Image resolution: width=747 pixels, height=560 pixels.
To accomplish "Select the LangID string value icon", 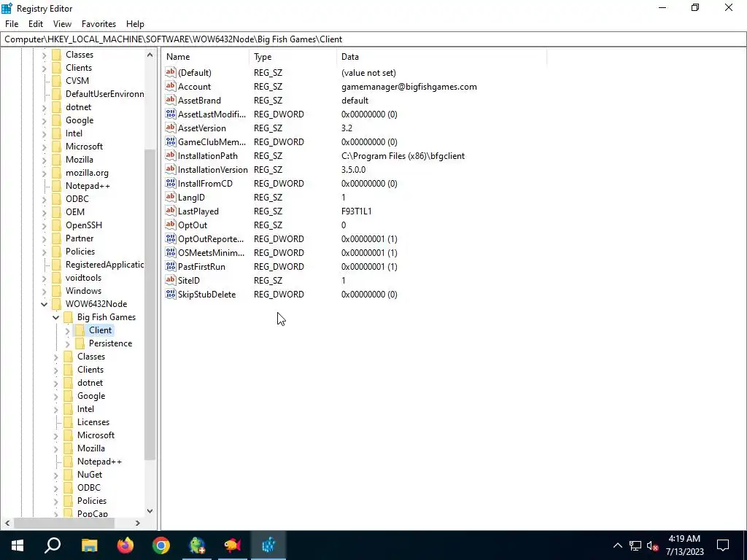I will 171,197.
